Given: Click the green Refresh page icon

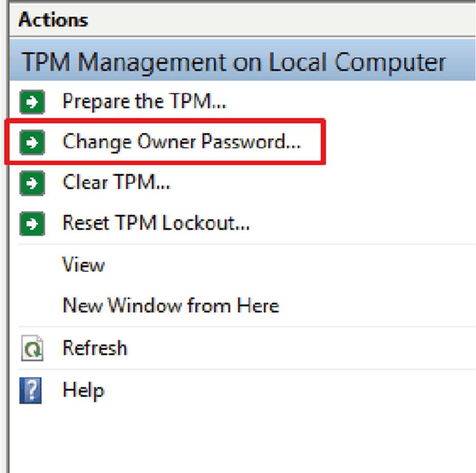Looking at the screenshot, I should click(32, 349).
